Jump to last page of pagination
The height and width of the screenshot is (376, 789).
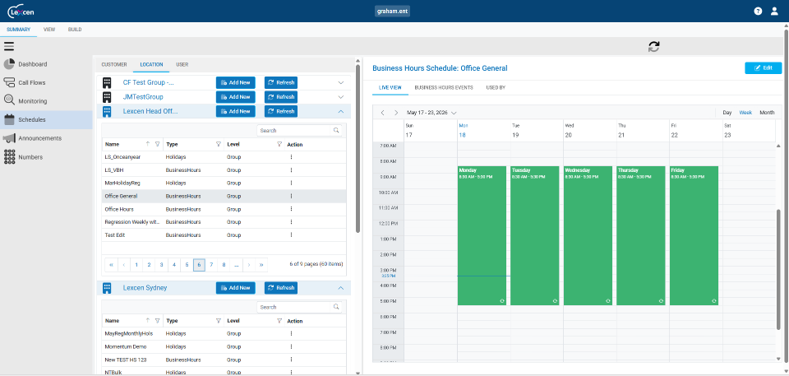261,264
